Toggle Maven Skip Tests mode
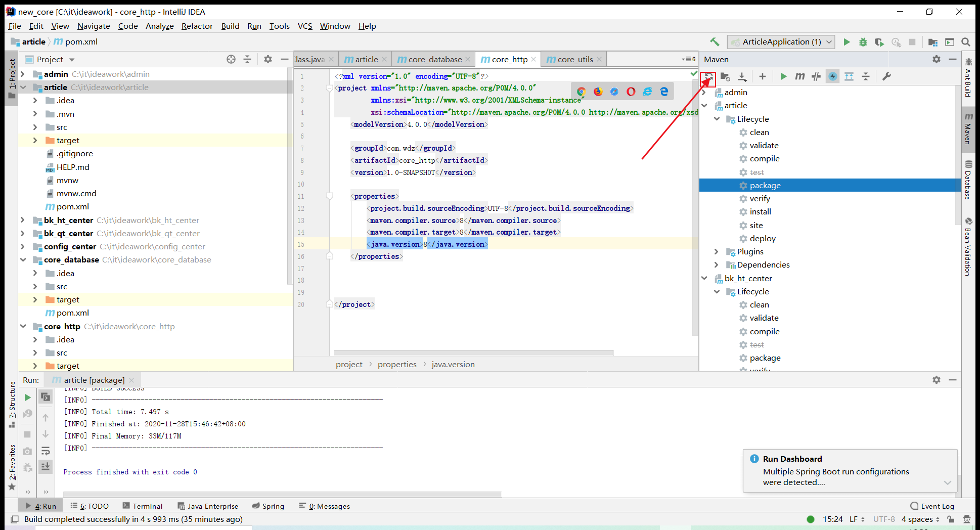The image size is (980, 530). 833,77
